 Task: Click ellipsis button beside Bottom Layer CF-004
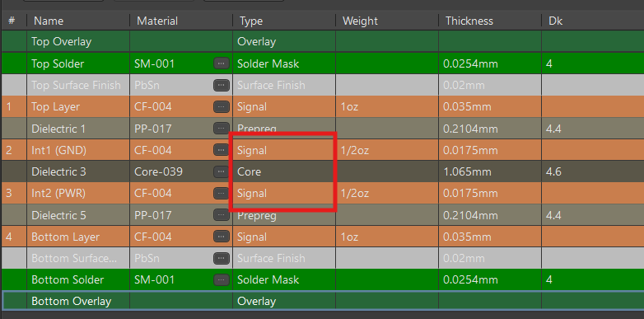click(x=222, y=237)
